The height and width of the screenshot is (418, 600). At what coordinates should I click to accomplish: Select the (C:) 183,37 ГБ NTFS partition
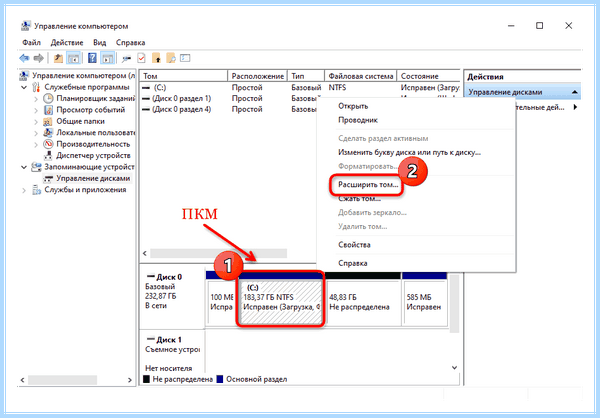point(280,302)
